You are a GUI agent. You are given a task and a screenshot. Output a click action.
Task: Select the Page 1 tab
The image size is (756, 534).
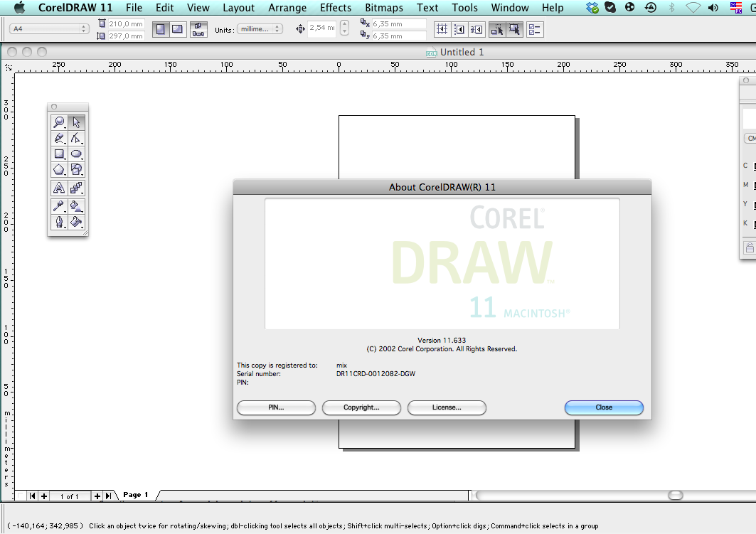pos(135,494)
